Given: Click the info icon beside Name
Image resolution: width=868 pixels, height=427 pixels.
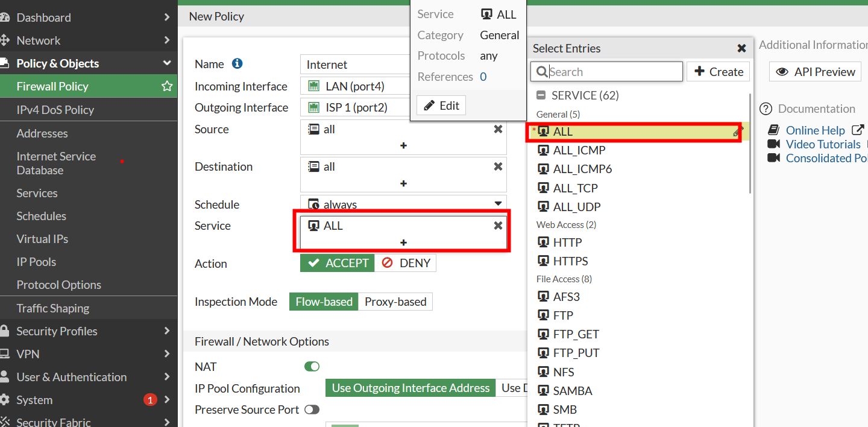Looking at the screenshot, I should click(237, 64).
